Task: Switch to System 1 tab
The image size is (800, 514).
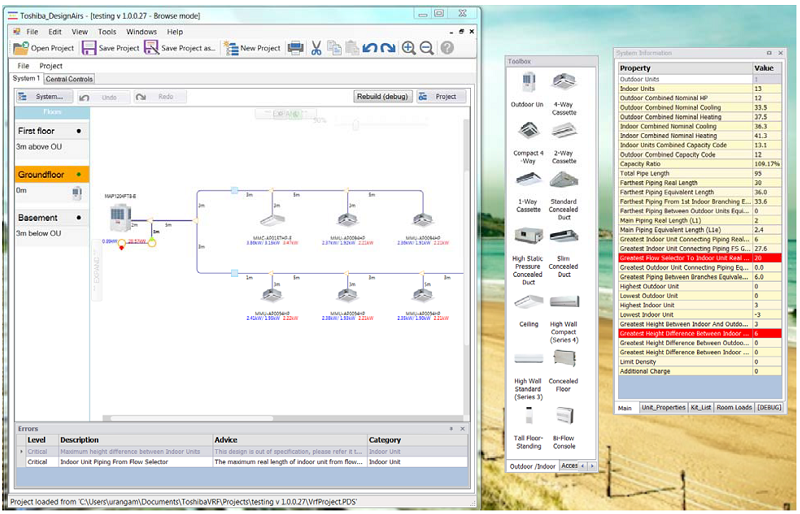Action: (26, 79)
